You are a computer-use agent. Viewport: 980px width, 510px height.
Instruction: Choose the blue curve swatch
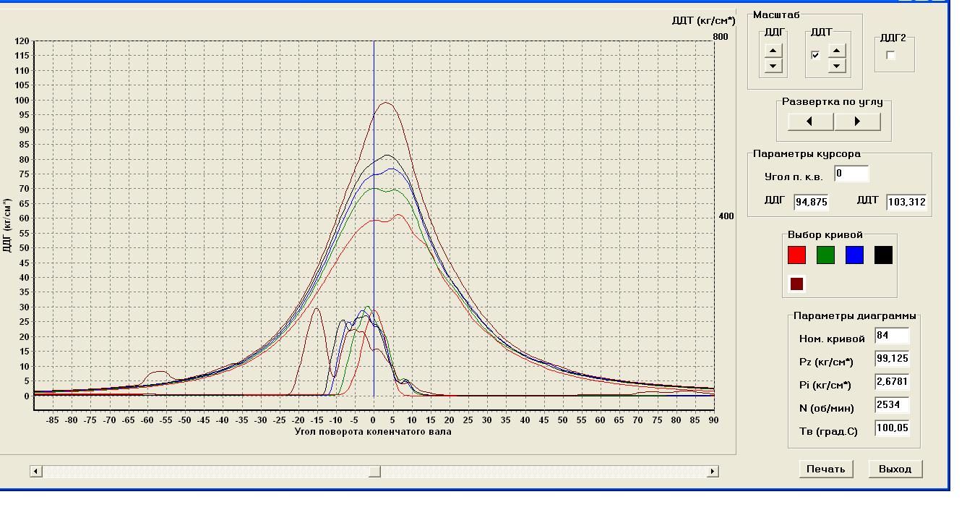(x=854, y=255)
